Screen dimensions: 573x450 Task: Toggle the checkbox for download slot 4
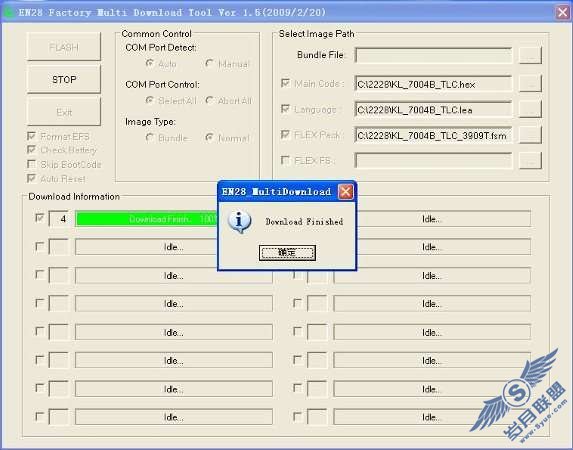click(39, 218)
